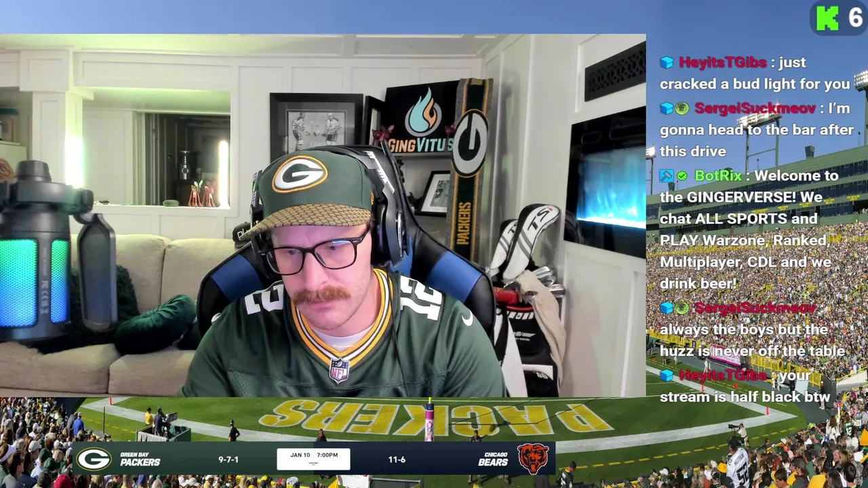Click the viewer count number 6
Image resolution: width=868 pixels, height=488 pixels.
click(x=854, y=18)
